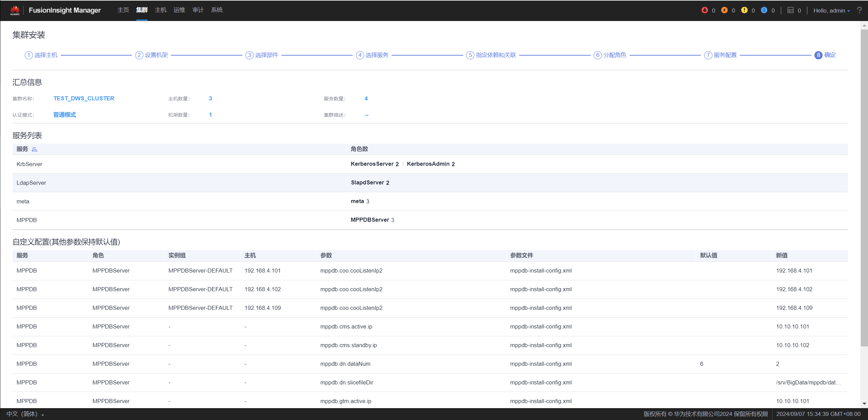868x420 pixels.
Task: Click the FusionInsight Manager title
Action: click(65, 11)
